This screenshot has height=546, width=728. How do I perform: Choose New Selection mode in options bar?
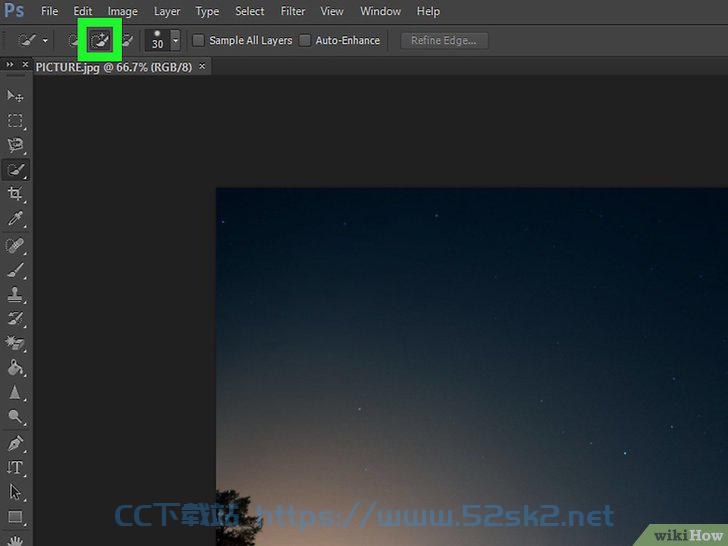73,41
